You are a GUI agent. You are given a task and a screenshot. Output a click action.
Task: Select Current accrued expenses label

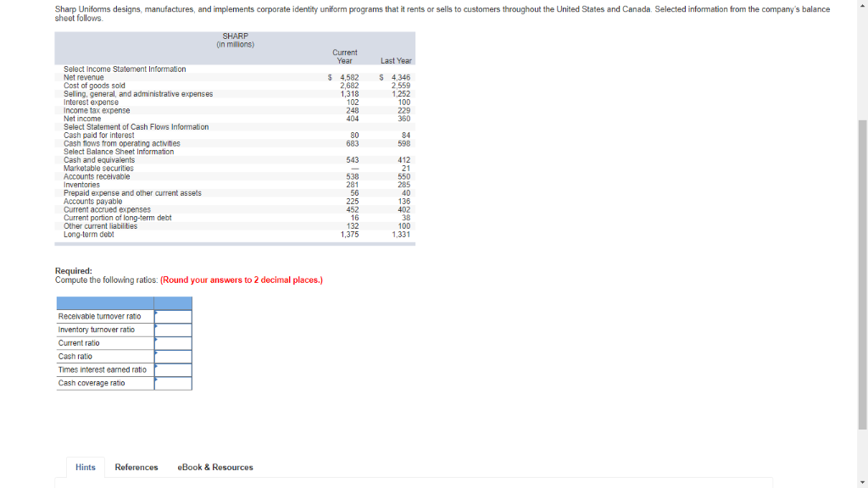tap(107, 210)
